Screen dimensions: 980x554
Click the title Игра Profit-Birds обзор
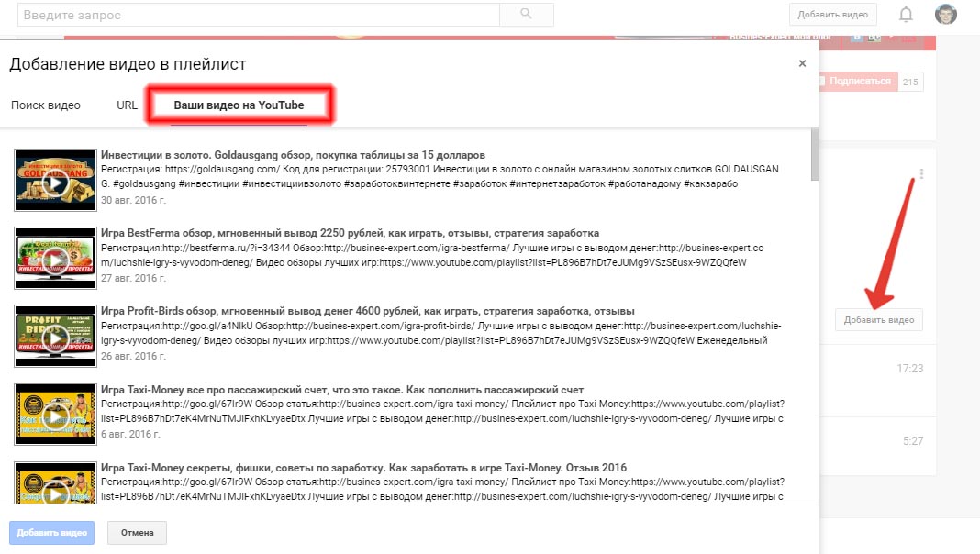367,311
